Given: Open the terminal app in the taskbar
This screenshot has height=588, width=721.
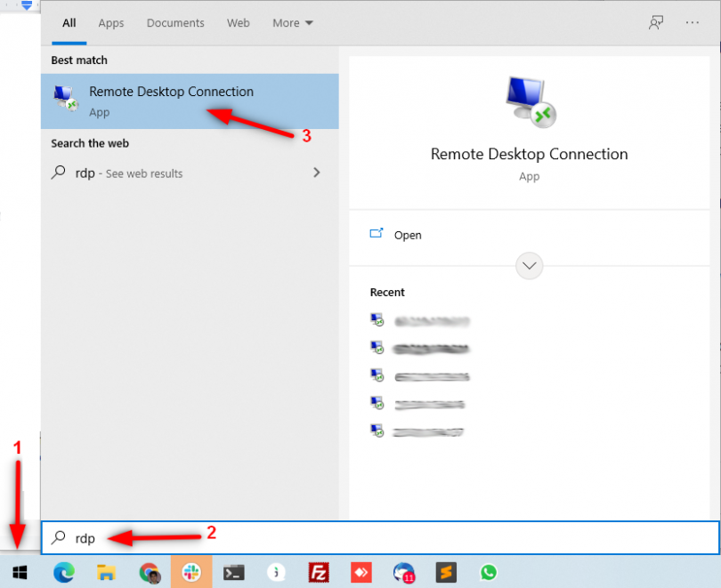Looking at the screenshot, I should point(234,572).
